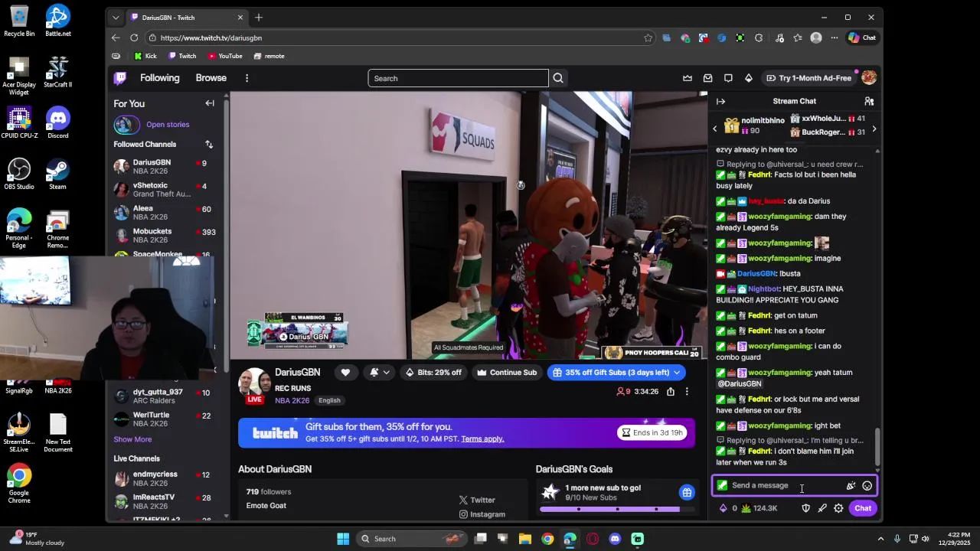Viewport: 980px width, 551px height.
Task: Open Discord from Windows taskbar
Action: click(615, 539)
